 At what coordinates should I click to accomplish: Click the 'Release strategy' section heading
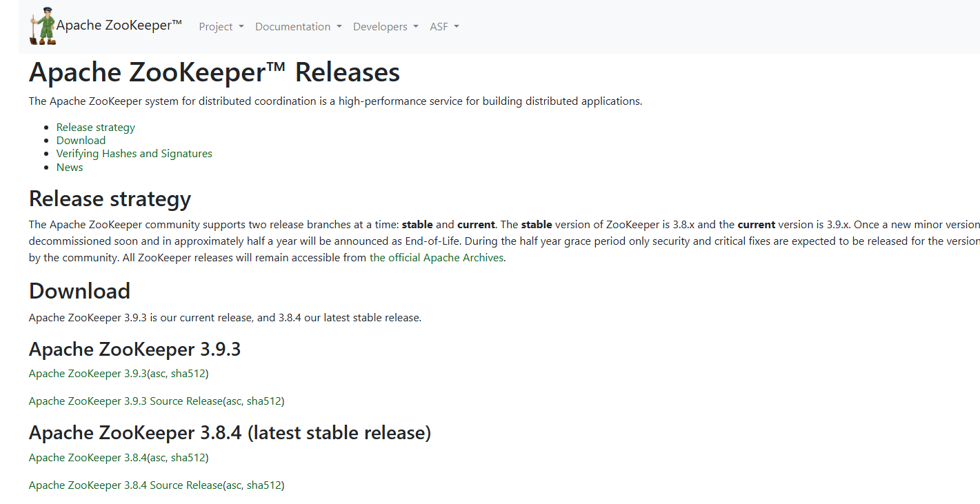click(x=110, y=199)
